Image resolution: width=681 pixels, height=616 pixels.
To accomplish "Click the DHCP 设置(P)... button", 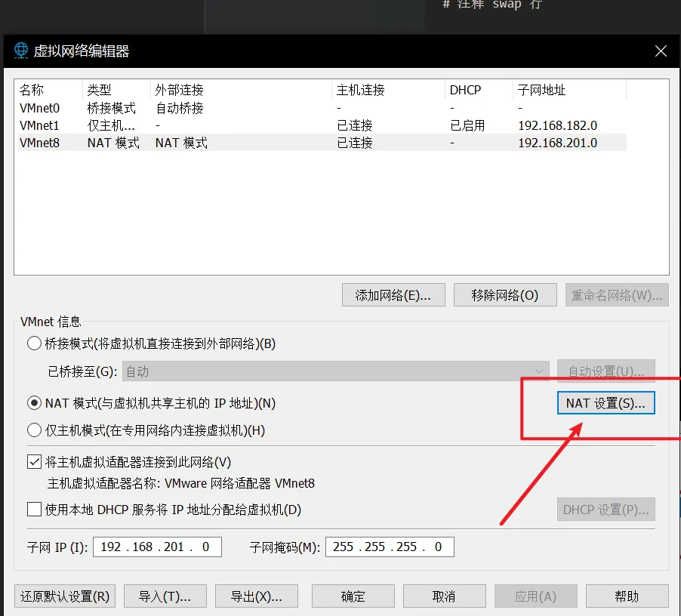I will pyautogui.click(x=606, y=510).
